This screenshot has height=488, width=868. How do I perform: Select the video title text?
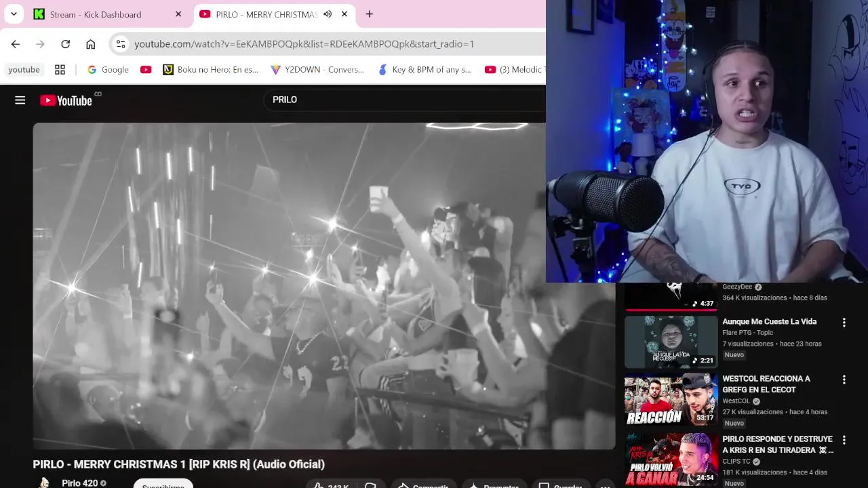[179, 464]
